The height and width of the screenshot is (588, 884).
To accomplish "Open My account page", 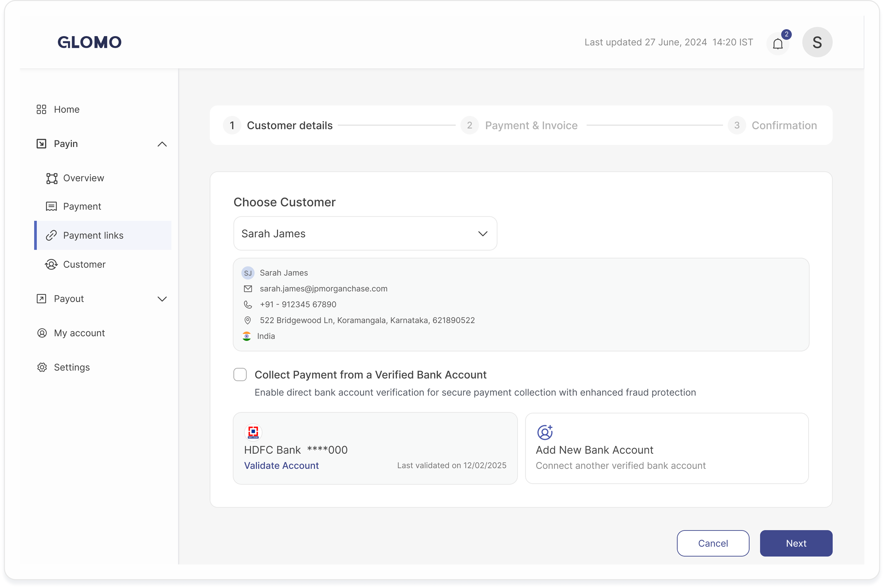I will [x=80, y=333].
